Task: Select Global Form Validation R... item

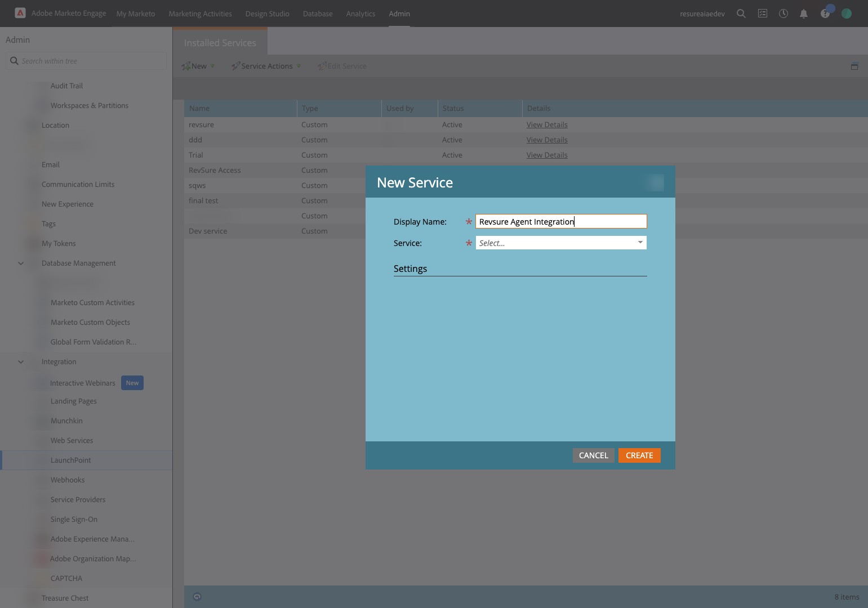Action: [93, 342]
